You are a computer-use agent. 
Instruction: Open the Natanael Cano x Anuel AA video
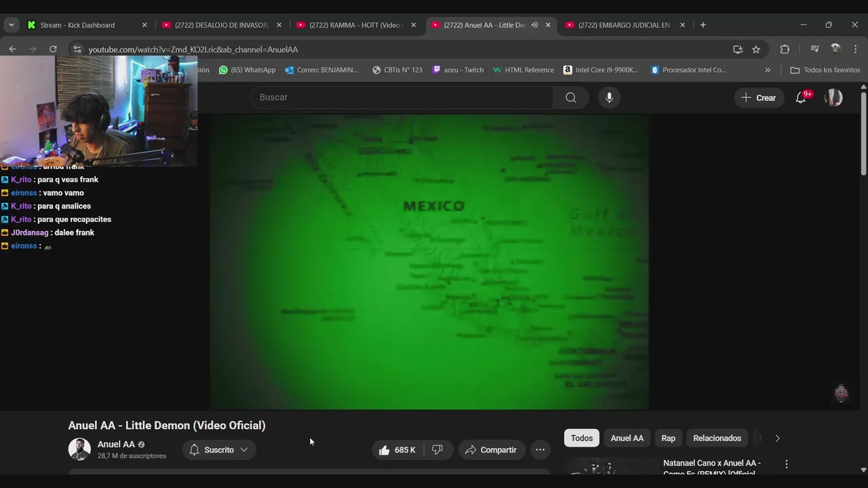click(x=712, y=468)
